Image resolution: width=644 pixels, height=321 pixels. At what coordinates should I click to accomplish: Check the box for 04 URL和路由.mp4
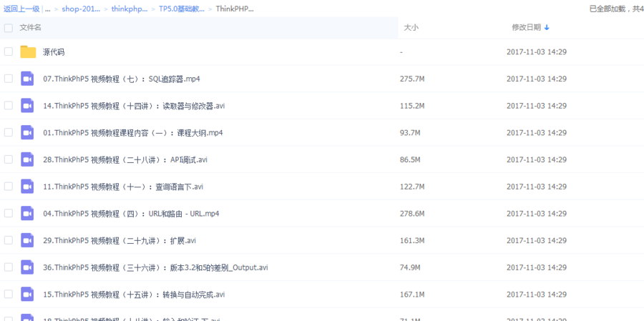[8, 214]
